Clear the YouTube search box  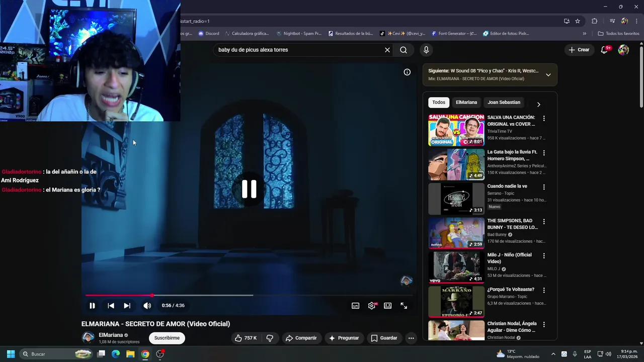(x=387, y=50)
